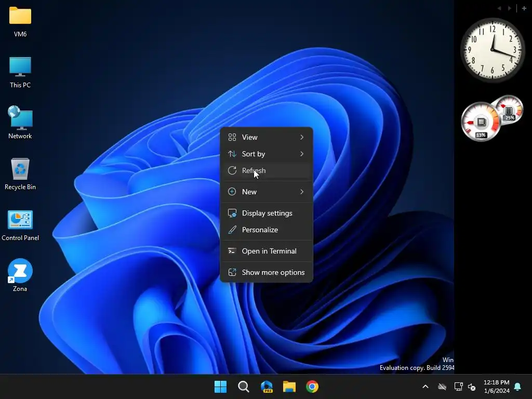Launch Google Chrome from taskbar
The image size is (532, 399).
312,387
